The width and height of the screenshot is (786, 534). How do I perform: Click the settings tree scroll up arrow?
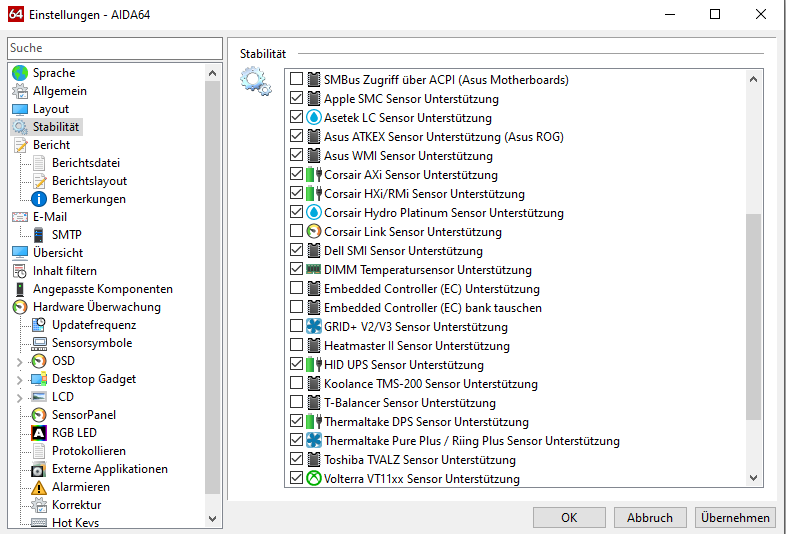coord(213,73)
